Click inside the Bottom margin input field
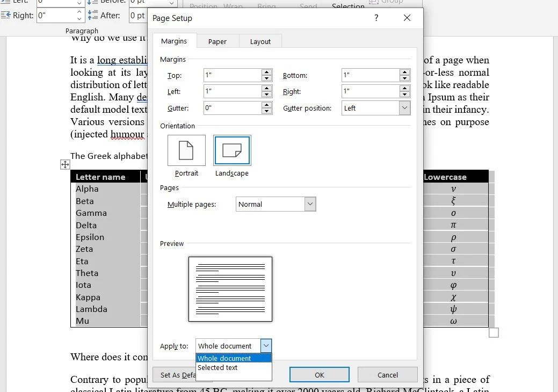This screenshot has width=558, height=392. click(368, 75)
